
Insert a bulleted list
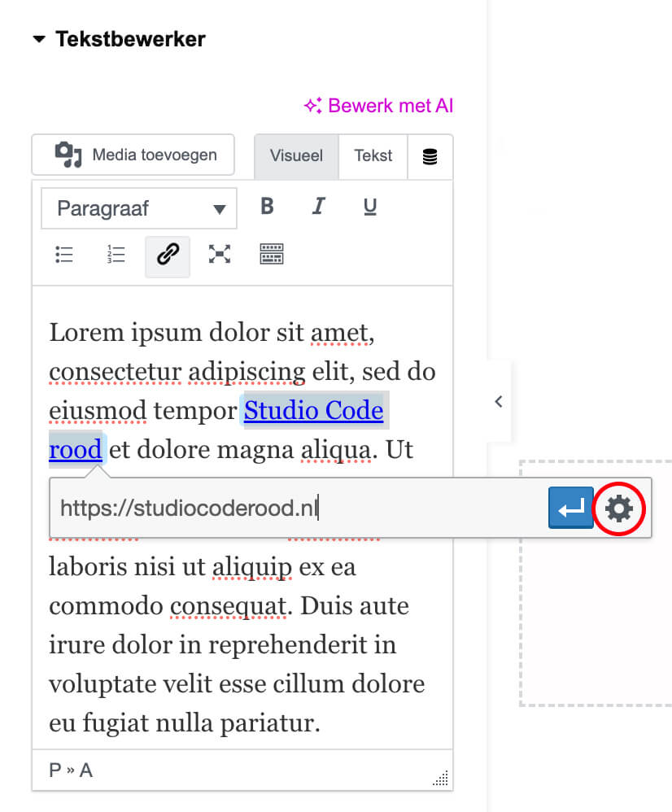[x=64, y=255]
